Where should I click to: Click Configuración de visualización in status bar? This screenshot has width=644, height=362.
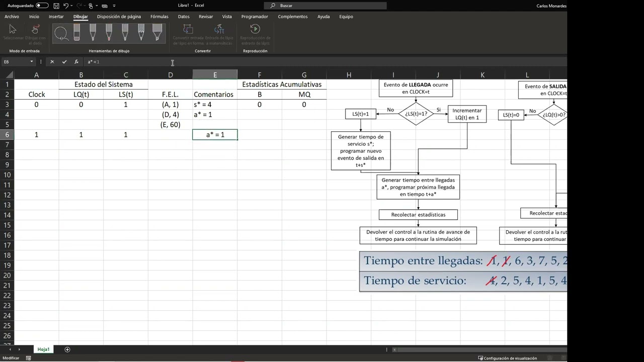507,358
